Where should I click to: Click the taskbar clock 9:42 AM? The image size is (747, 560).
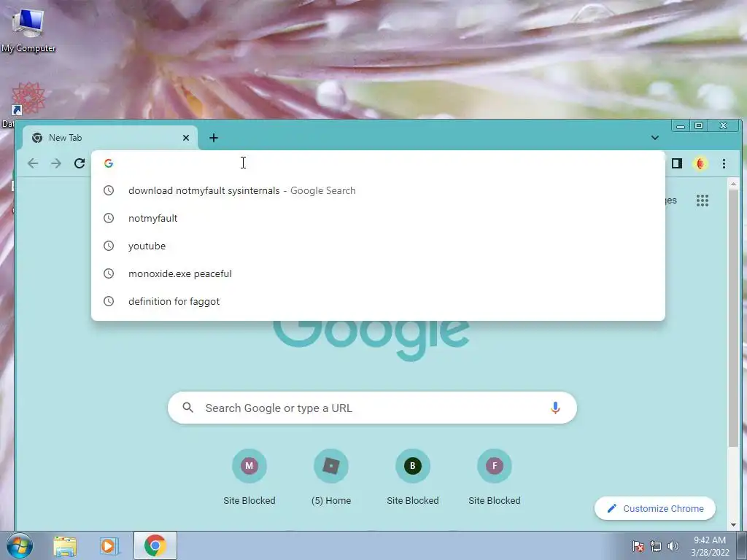pyautogui.click(x=710, y=546)
